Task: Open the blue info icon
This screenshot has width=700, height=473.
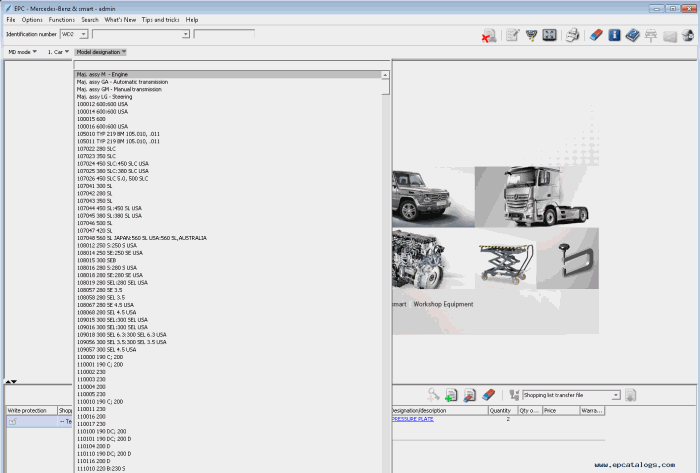Action: coord(614,35)
